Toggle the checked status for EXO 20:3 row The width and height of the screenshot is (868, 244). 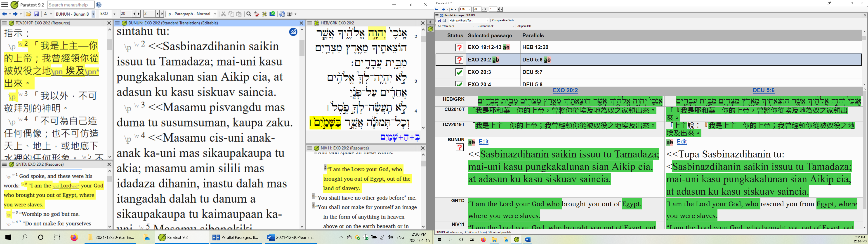(459, 72)
